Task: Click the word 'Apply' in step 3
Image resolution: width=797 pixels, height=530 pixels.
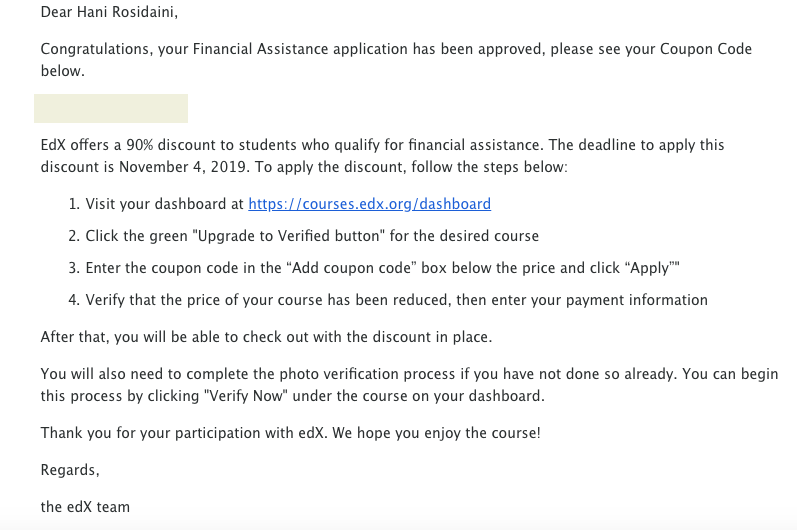Action: pos(650,268)
